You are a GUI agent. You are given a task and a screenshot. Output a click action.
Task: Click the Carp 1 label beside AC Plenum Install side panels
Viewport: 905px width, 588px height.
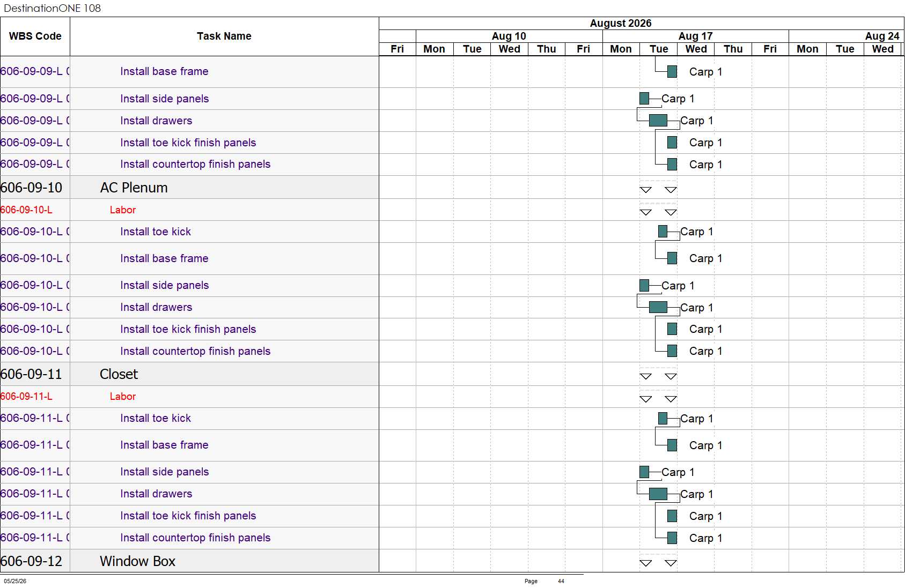tap(678, 286)
